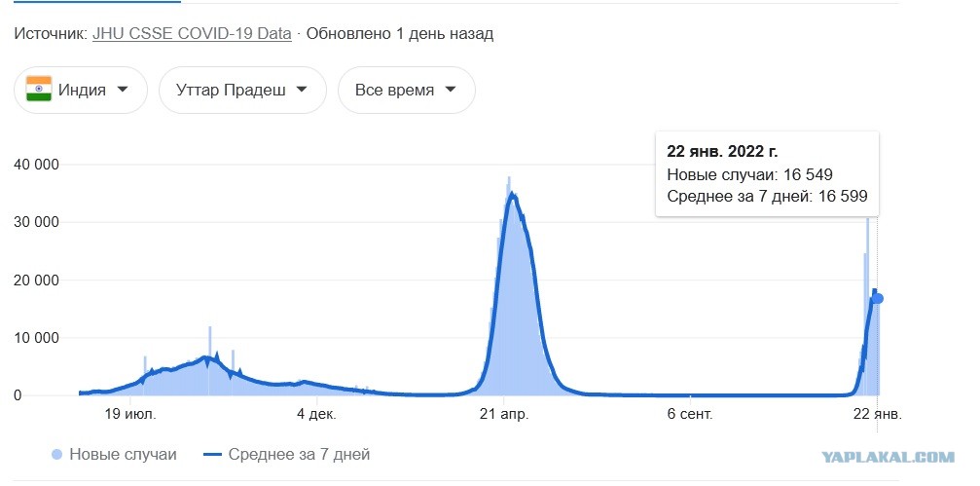
Task: Click the 19 июл. axis date label
Action: pyautogui.click(x=130, y=415)
